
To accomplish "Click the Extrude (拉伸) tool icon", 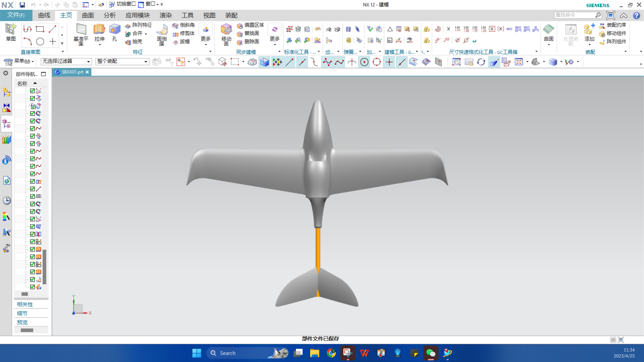I will (x=99, y=30).
